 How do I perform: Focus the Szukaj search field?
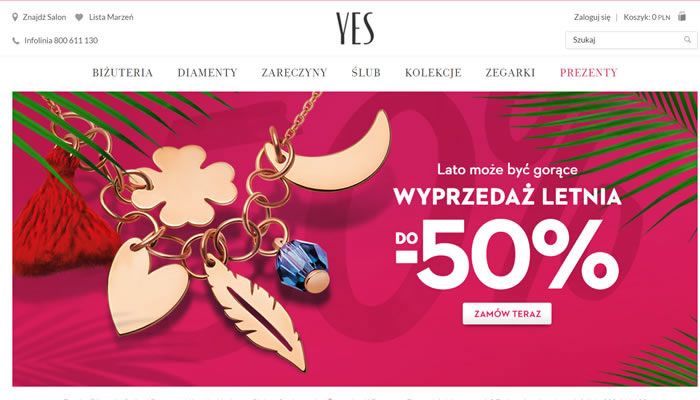click(631, 40)
